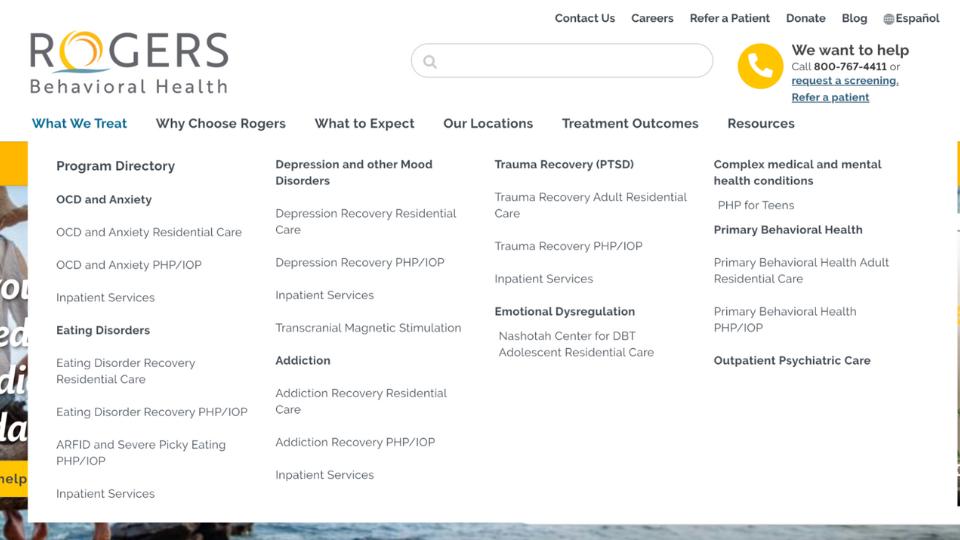Screen dimensions: 960x540
Task: Click the Rogers Behavioral Health logo
Action: 129,62
